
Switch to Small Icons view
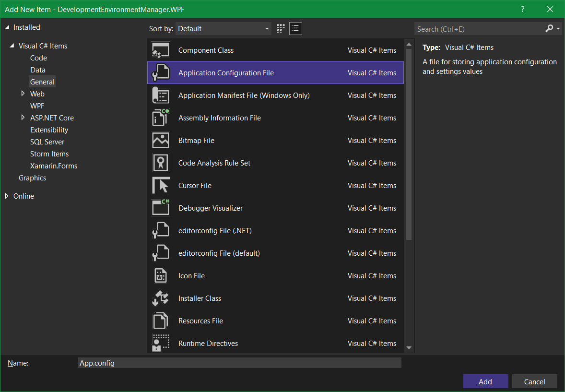click(295, 28)
